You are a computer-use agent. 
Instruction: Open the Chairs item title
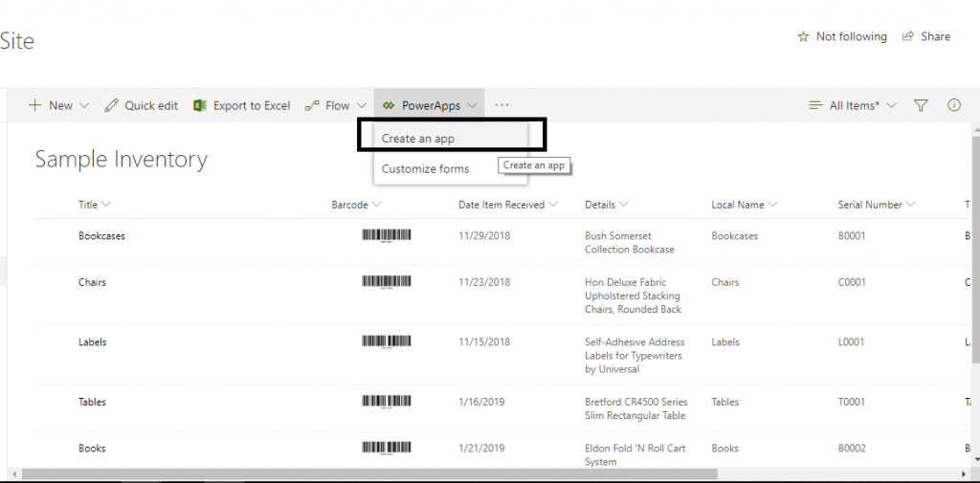(93, 282)
